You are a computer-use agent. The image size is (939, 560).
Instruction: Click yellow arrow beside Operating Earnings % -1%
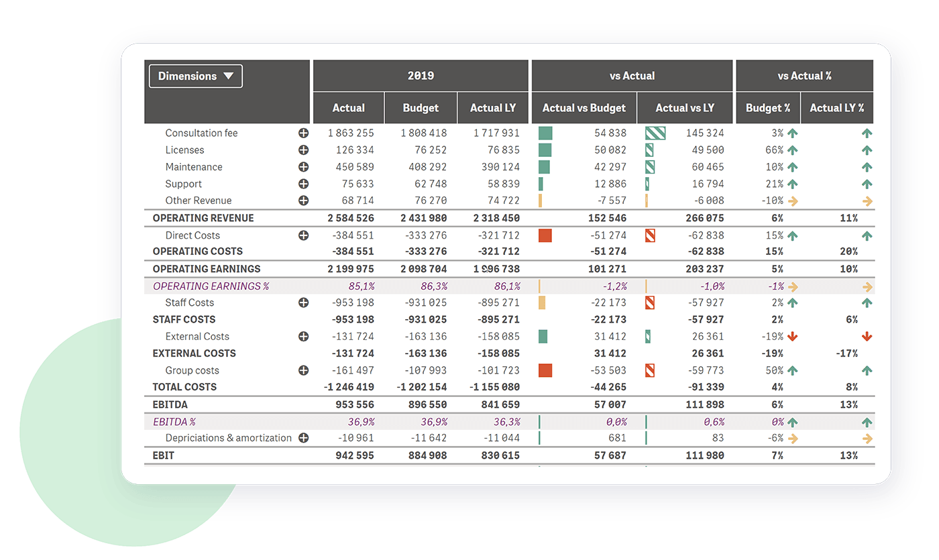(793, 286)
